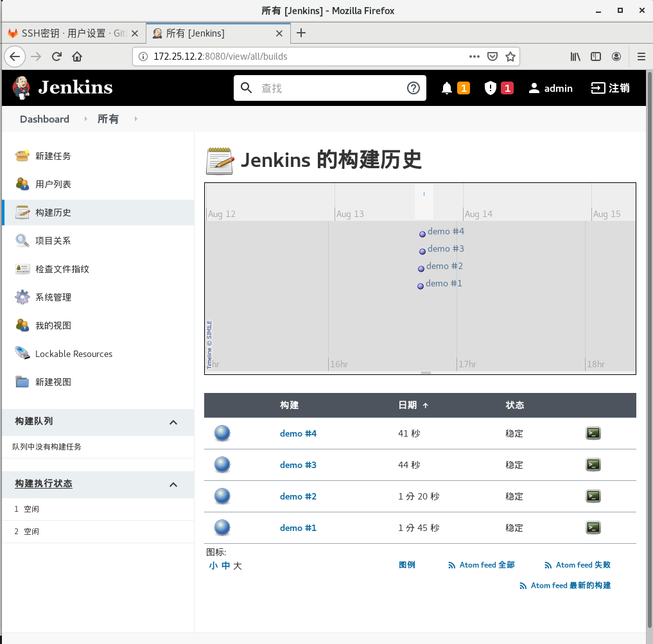Viewport: 653px width, 644px height.
Task: Toggle Firefox sidebar view icon
Action: (595, 57)
